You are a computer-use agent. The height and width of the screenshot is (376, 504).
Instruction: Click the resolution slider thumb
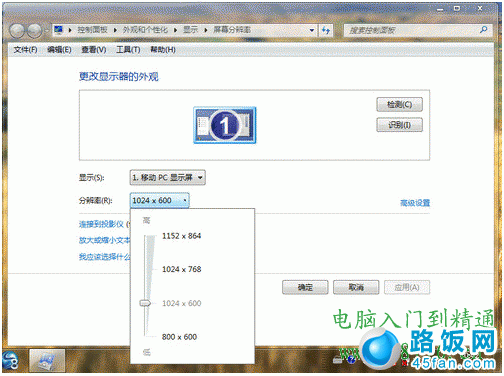(x=145, y=303)
